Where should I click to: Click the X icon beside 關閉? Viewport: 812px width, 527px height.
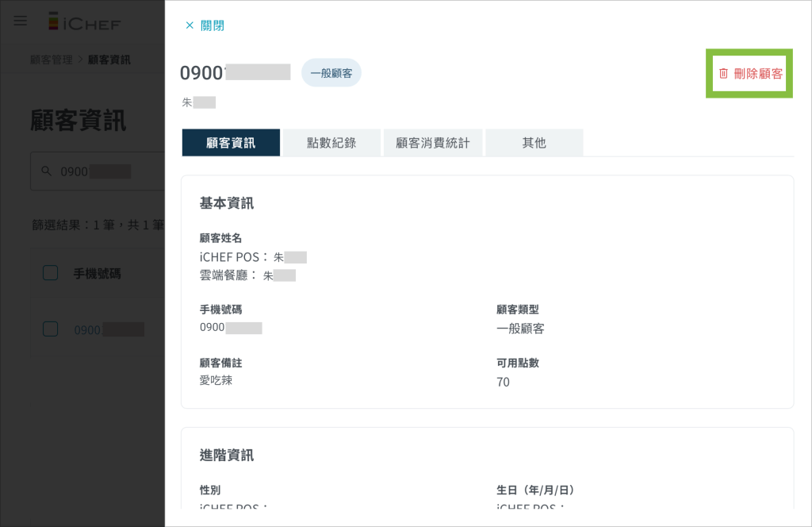[190, 25]
